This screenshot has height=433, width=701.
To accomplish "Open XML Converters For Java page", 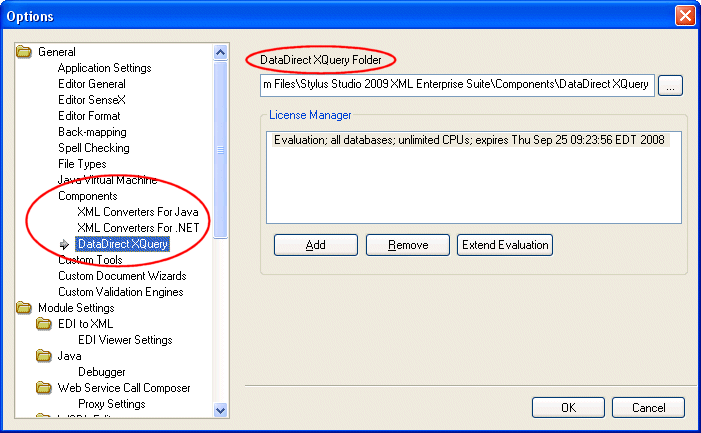I will click(137, 212).
